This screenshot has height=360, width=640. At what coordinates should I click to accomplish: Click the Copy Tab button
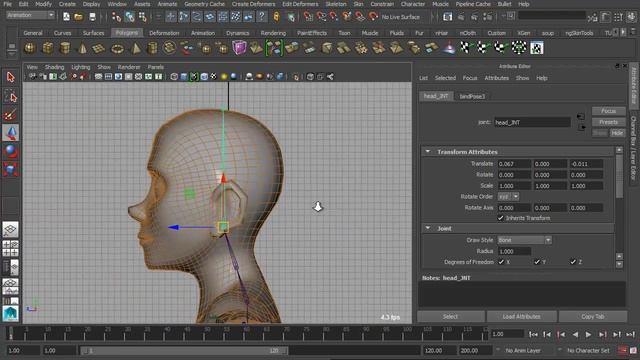point(593,316)
